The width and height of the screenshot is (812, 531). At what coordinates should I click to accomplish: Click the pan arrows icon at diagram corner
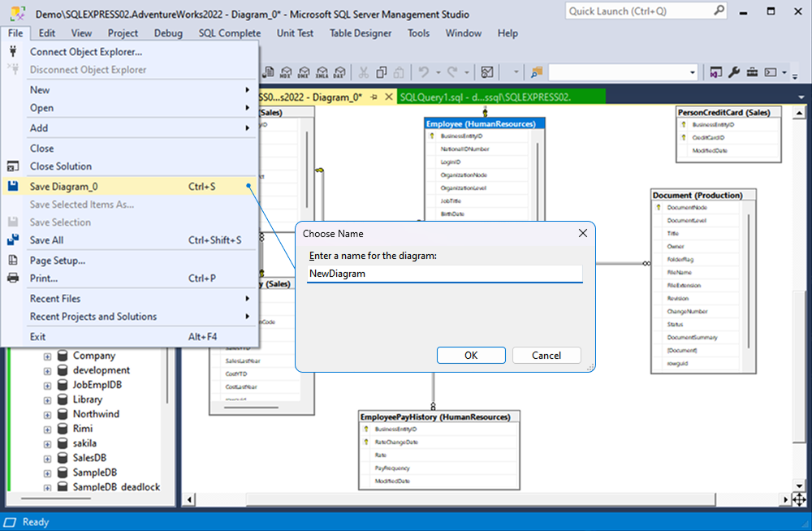click(799, 501)
